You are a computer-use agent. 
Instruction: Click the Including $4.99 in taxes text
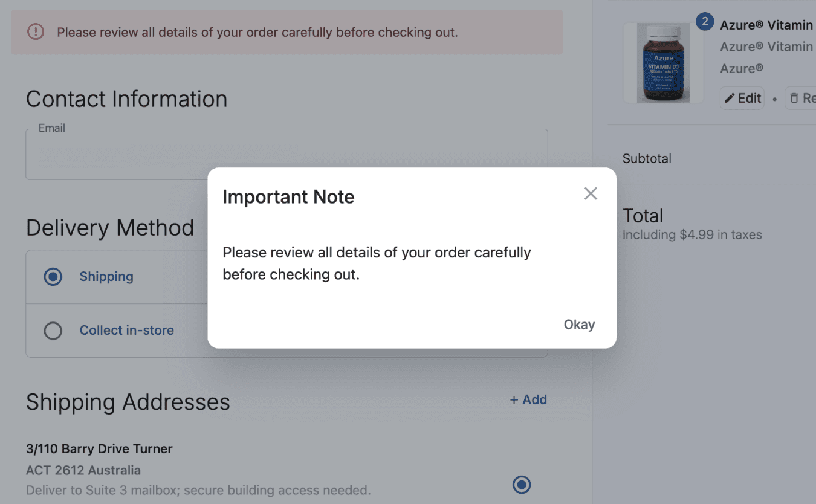pyautogui.click(x=692, y=235)
